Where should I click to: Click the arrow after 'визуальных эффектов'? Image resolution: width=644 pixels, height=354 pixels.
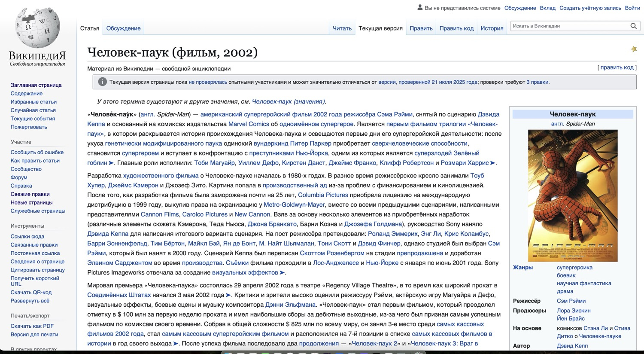coord(282,273)
